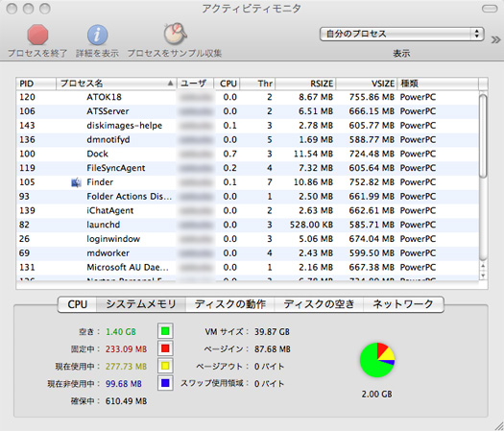Select the Folder Actions Dis... process row
The width and height of the screenshot is (504, 431).
[x=247, y=197]
